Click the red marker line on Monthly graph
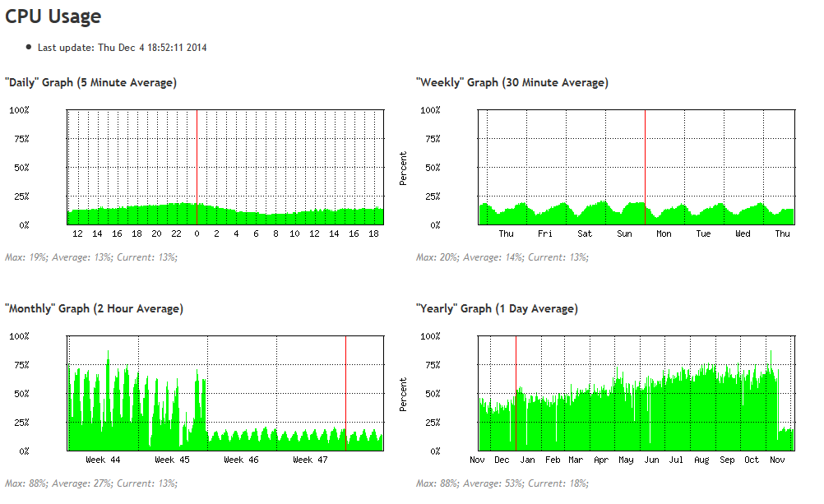Viewport: 824px width, 504px height. (x=345, y=393)
